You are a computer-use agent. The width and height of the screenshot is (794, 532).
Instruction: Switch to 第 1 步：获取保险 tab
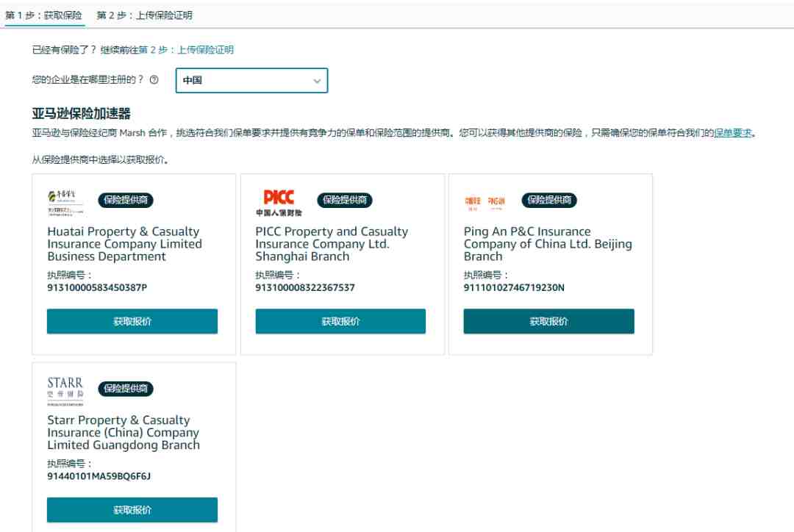tap(43, 15)
